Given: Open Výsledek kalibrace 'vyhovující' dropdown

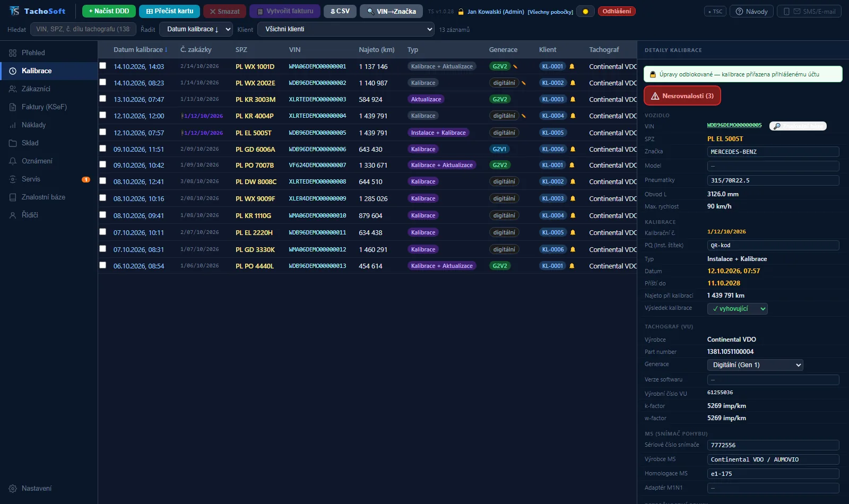Looking at the screenshot, I should pyautogui.click(x=738, y=309).
